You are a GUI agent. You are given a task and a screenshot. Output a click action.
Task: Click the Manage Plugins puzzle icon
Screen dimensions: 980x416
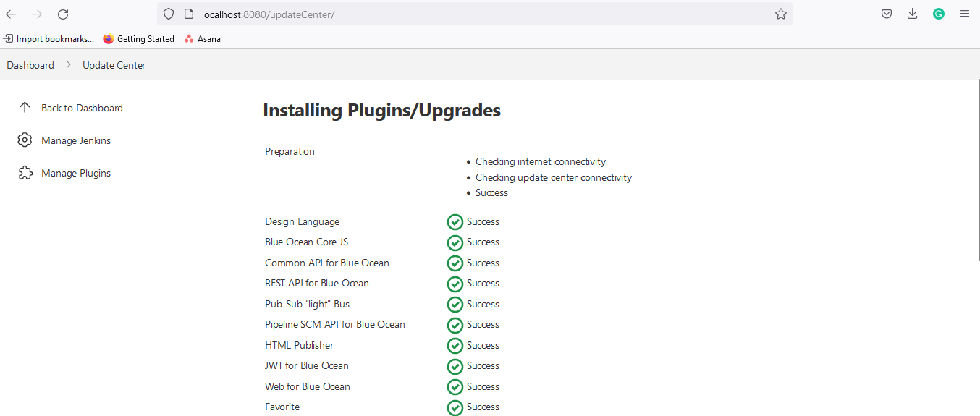click(x=25, y=173)
